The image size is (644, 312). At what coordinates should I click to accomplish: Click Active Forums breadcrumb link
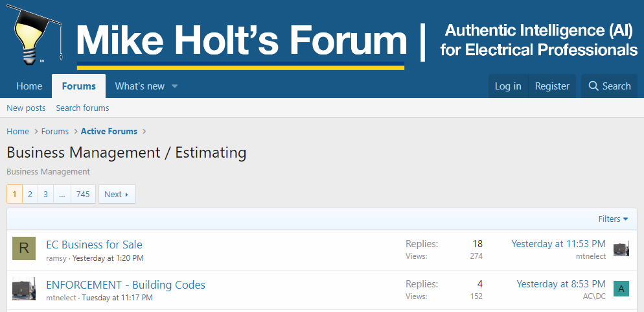pyautogui.click(x=109, y=131)
